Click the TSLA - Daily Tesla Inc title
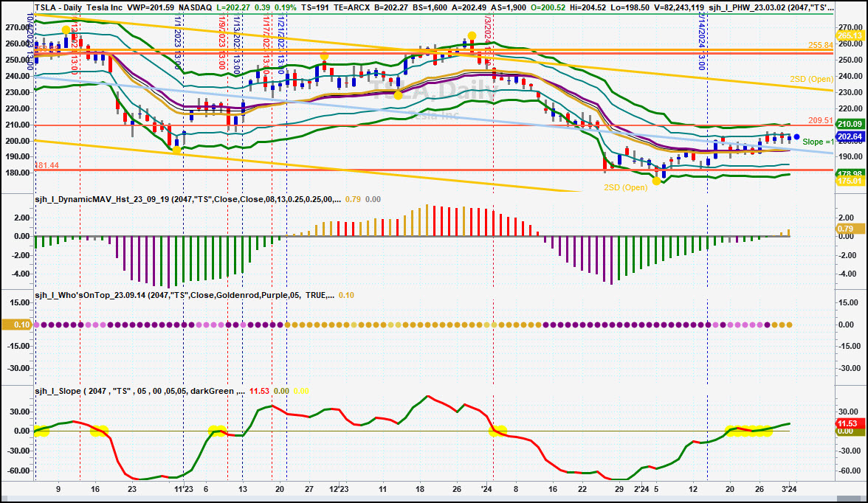This screenshot has height=503, width=868. click(78, 8)
